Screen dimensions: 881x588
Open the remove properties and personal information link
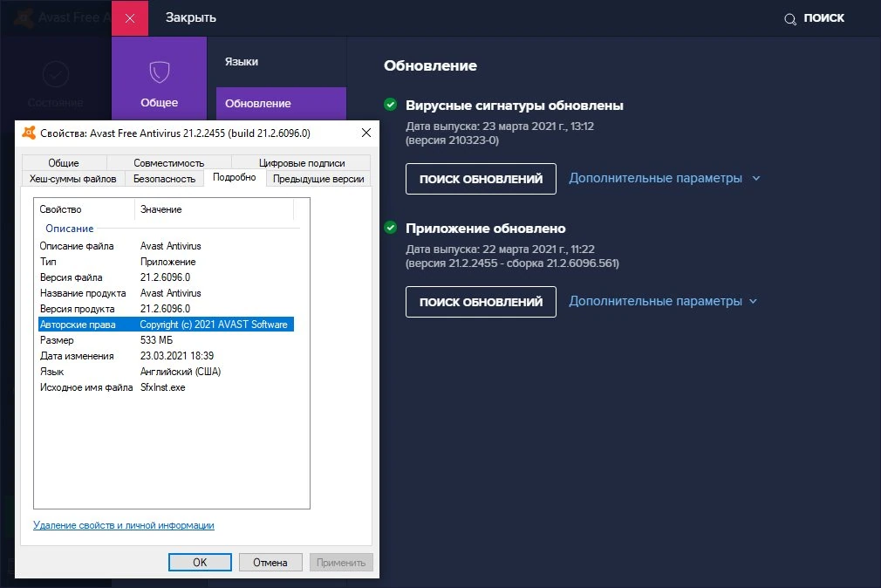[x=124, y=525]
